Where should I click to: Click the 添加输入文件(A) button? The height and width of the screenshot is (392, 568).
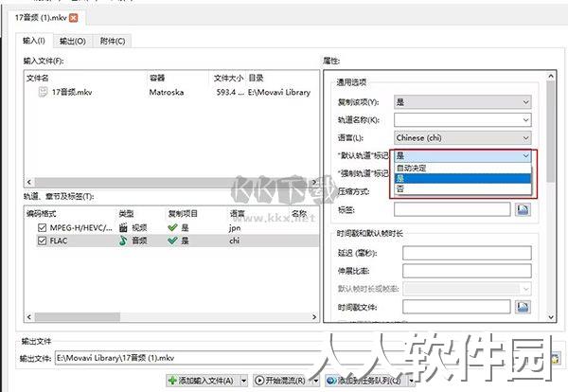(203, 381)
